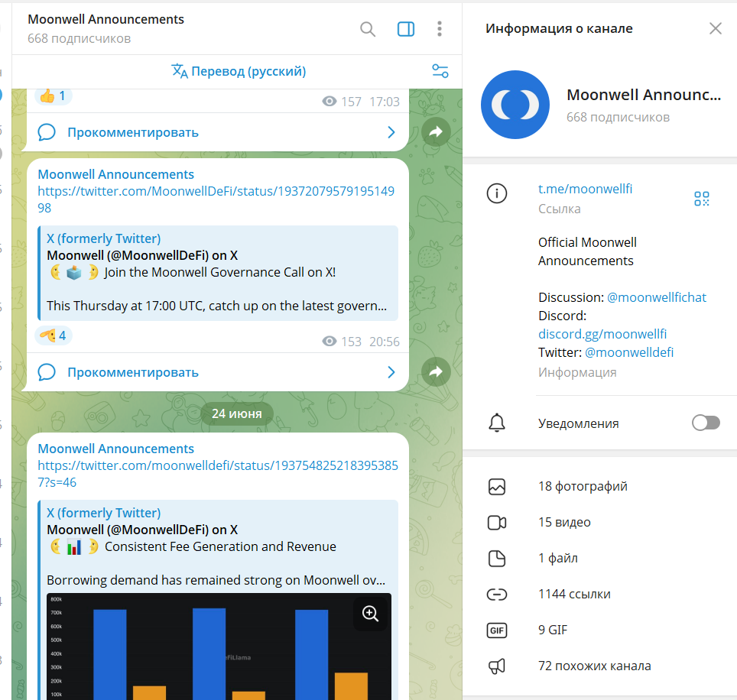Screen dimensions: 737x700
Task: Toggle the notifications switch
Action: coord(706,423)
